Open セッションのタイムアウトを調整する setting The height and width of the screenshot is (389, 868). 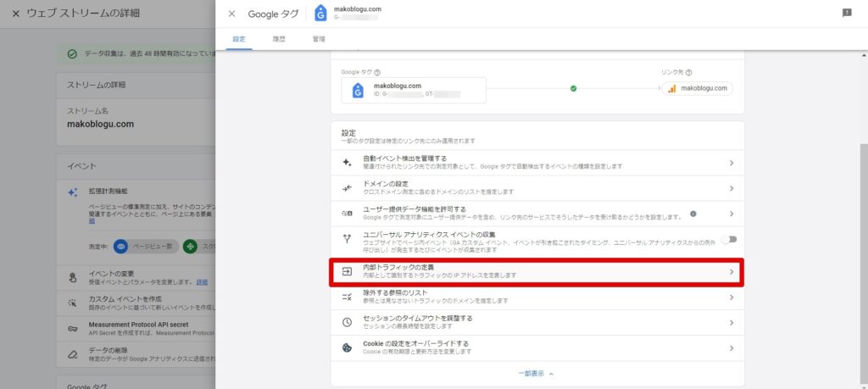click(537, 323)
